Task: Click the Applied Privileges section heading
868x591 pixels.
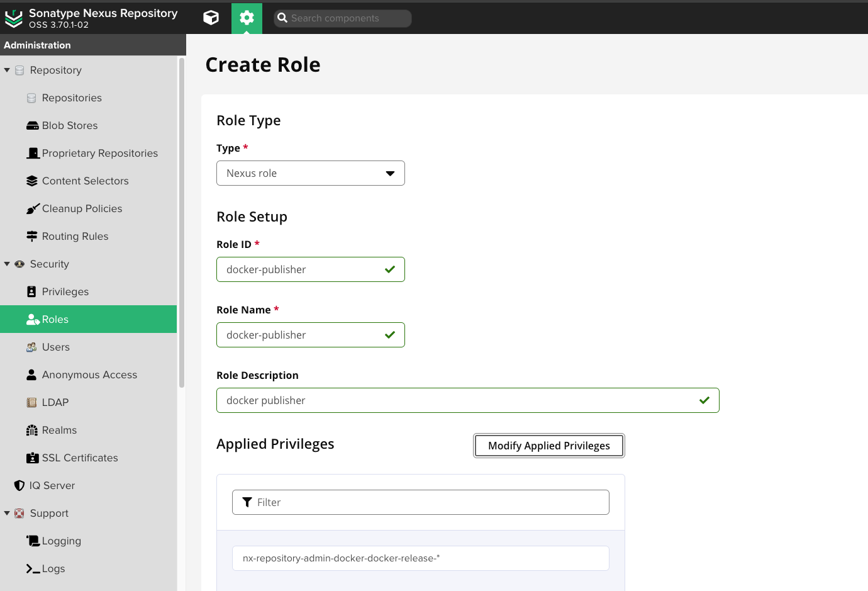Action: [275, 444]
